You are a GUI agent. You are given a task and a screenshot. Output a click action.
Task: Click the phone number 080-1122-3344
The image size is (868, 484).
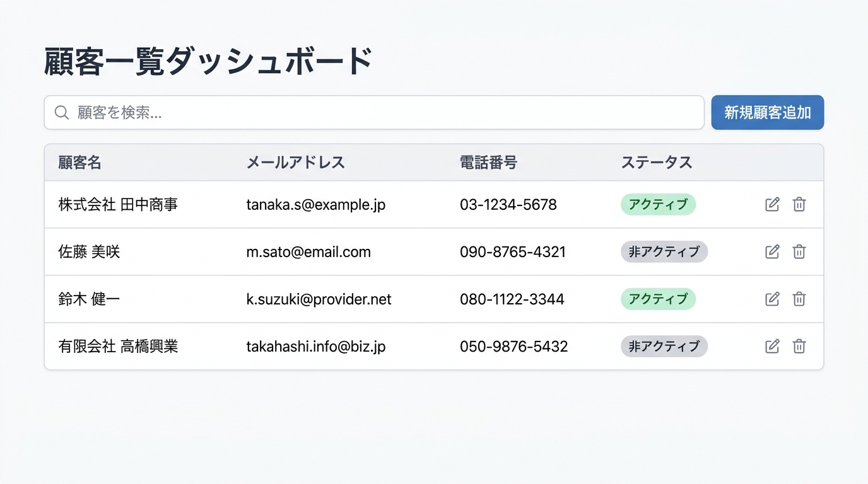pyautogui.click(x=512, y=299)
